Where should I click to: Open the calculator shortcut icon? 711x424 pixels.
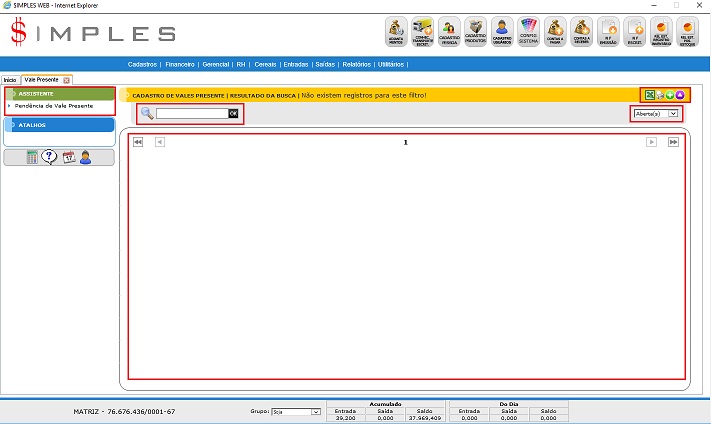click(x=32, y=157)
